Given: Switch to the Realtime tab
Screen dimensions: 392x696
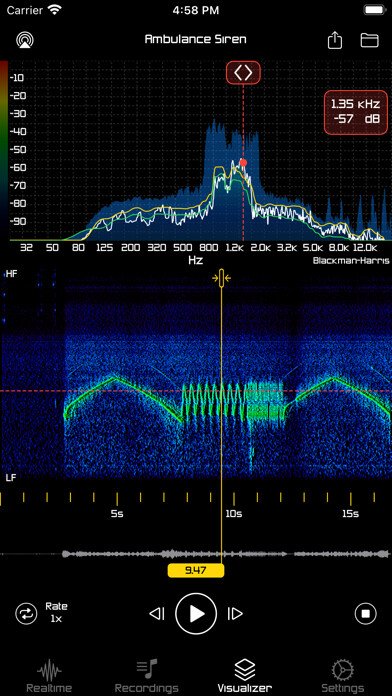Looking at the screenshot, I should click(49, 676).
